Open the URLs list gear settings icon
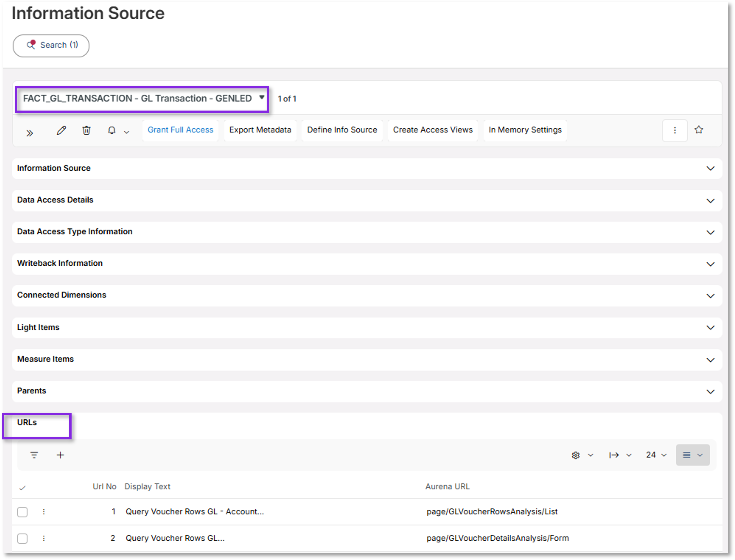Image resolution: width=735 pixels, height=560 pixels. [576, 455]
